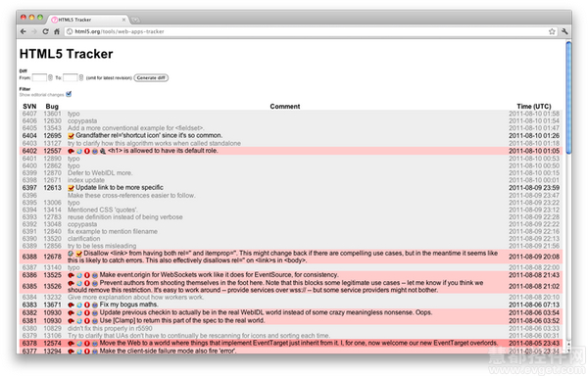Click the blue browser icon in row 6377
The width and height of the screenshot is (588, 376).
tap(79, 352)
